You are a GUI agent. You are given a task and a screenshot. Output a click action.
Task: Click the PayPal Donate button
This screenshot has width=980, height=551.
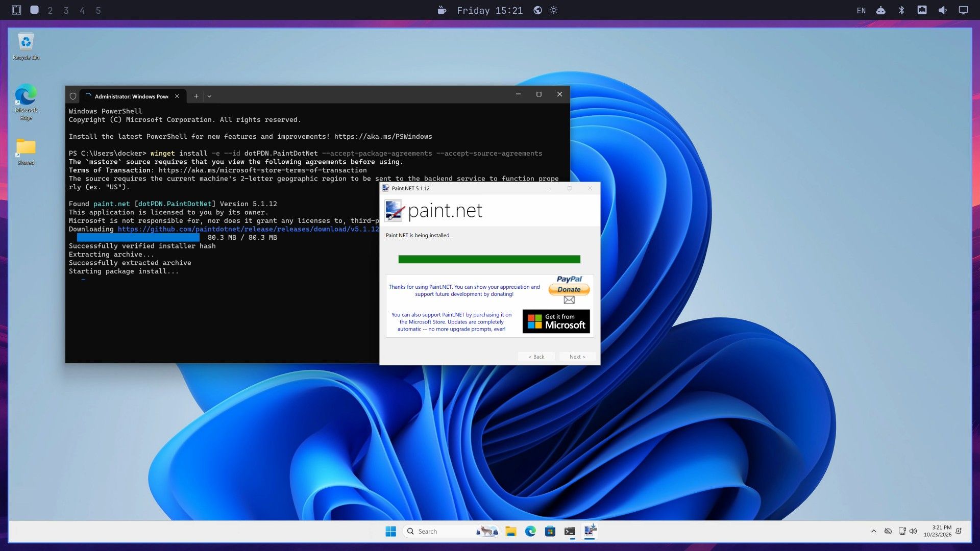click(x=569, y=289)
